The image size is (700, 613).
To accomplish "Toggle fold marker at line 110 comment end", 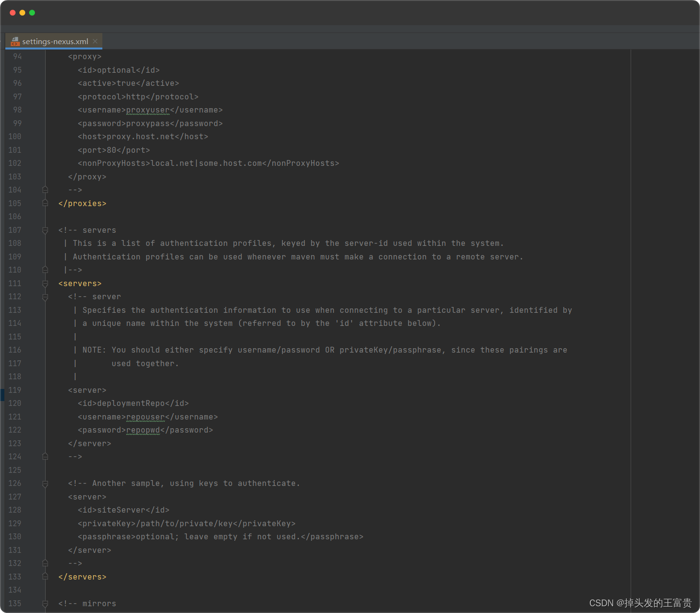I will (x=45, y=270).
